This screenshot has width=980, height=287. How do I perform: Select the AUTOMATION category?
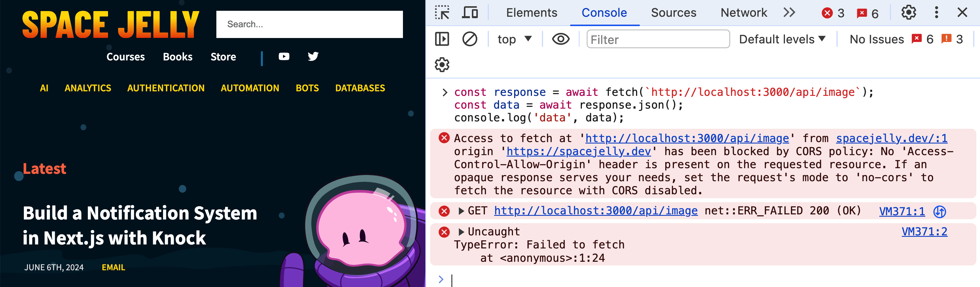[250, 88]
